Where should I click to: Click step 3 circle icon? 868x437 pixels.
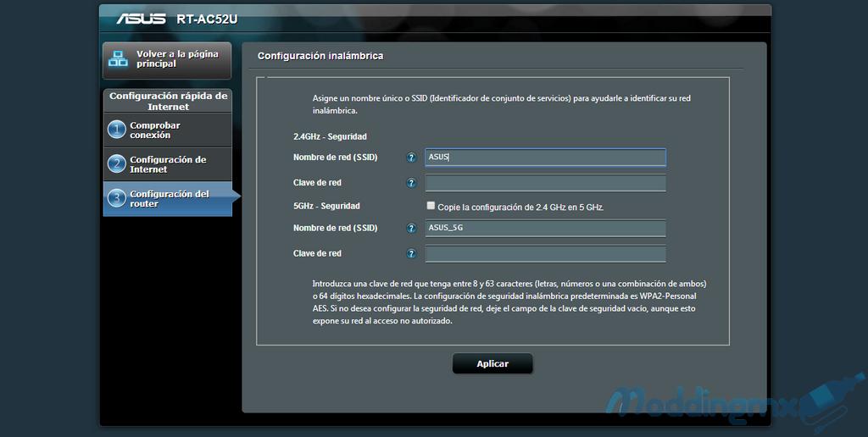tap(116, 198)
